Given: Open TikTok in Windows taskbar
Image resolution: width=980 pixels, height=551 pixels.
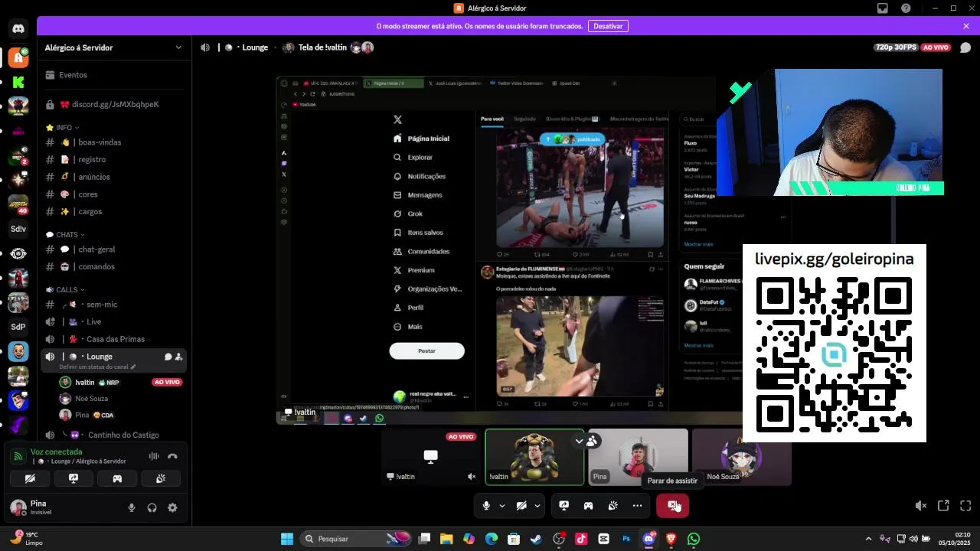Looking at the screenshot, I should [x=581, y=539].
